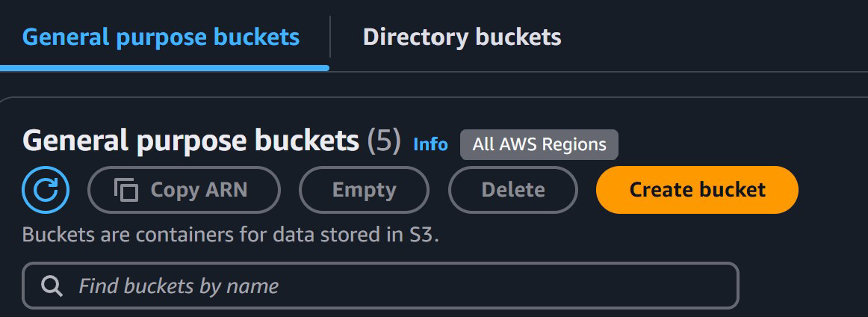Switch to the General purpose buckets tab
This screenshot has height=317, width=868.
tap(161, 37)
